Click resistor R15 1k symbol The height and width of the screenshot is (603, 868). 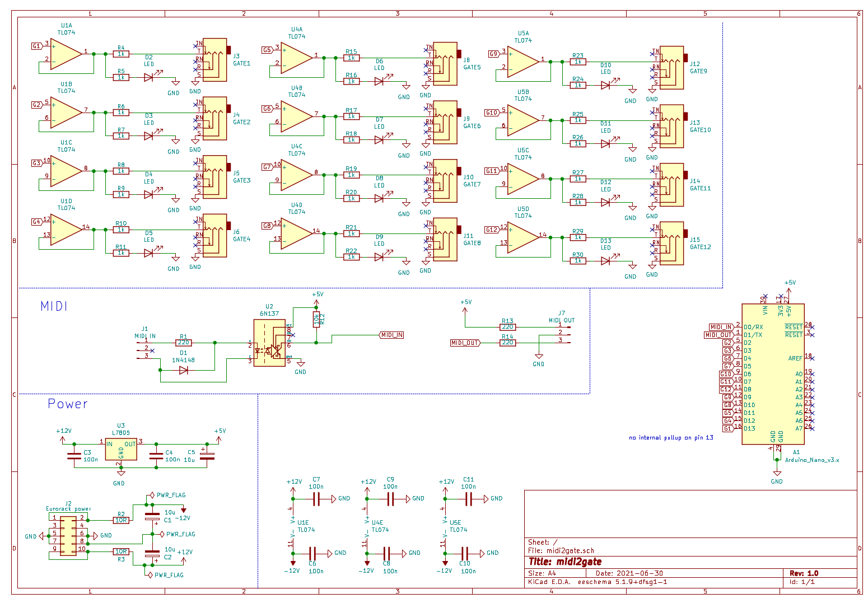pyautogui.click(x=351, y=58)
